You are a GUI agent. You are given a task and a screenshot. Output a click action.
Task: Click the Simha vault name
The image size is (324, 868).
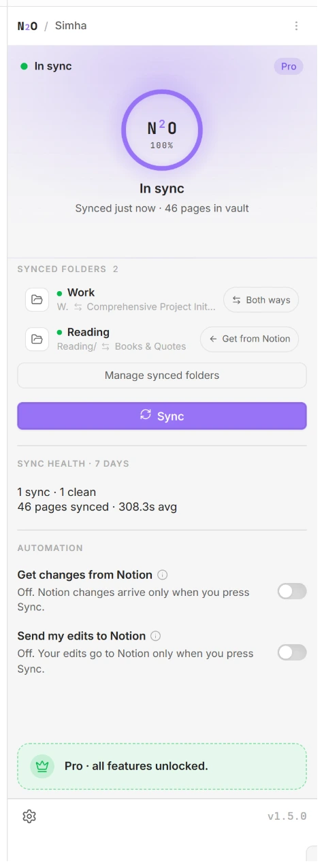tap(71, 26)
